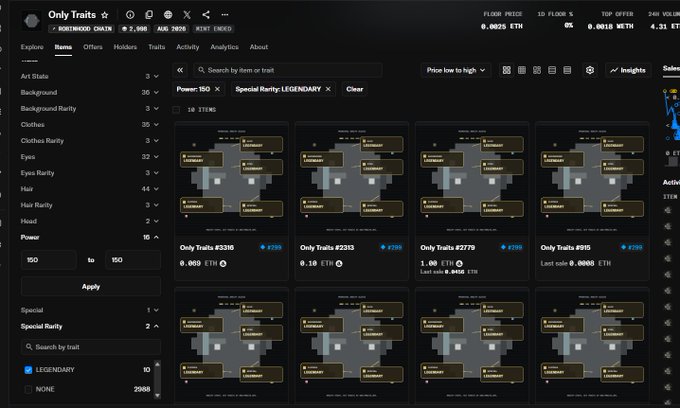Switch to mosaic grid view icon

[537, 70]
